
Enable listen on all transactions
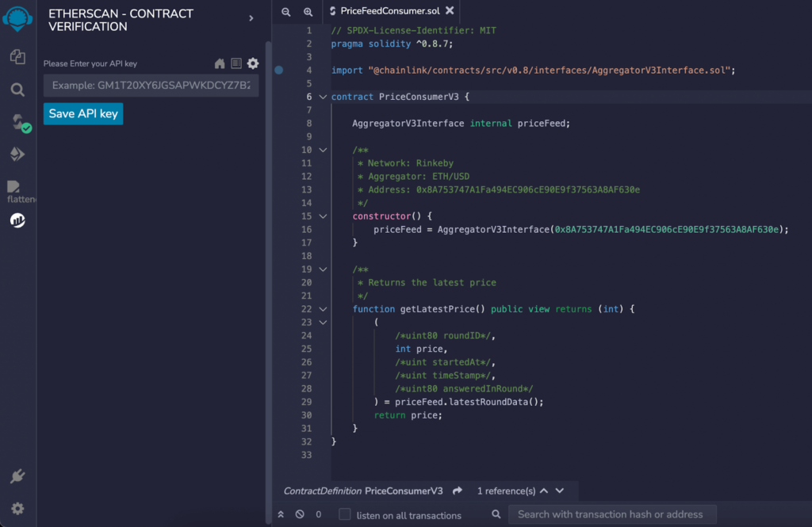coord(344,514)
